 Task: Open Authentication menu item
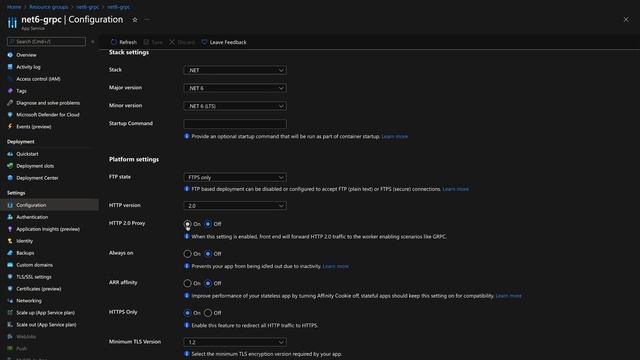coord(32,217)
